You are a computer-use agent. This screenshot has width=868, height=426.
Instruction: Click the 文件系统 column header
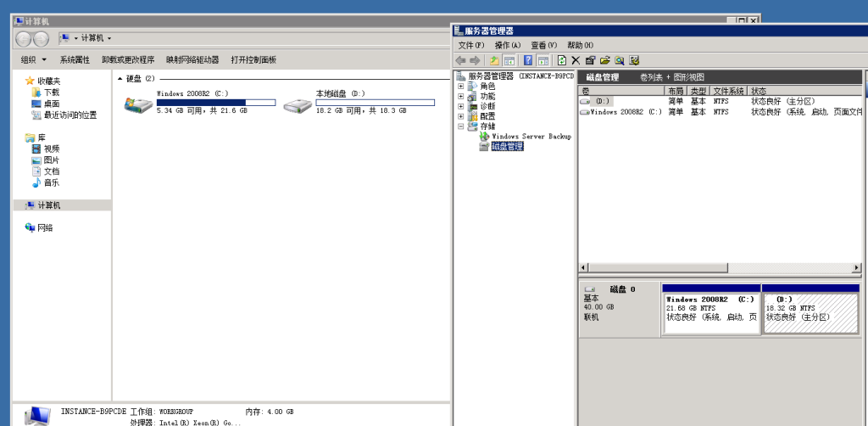[x=728, y=90]
